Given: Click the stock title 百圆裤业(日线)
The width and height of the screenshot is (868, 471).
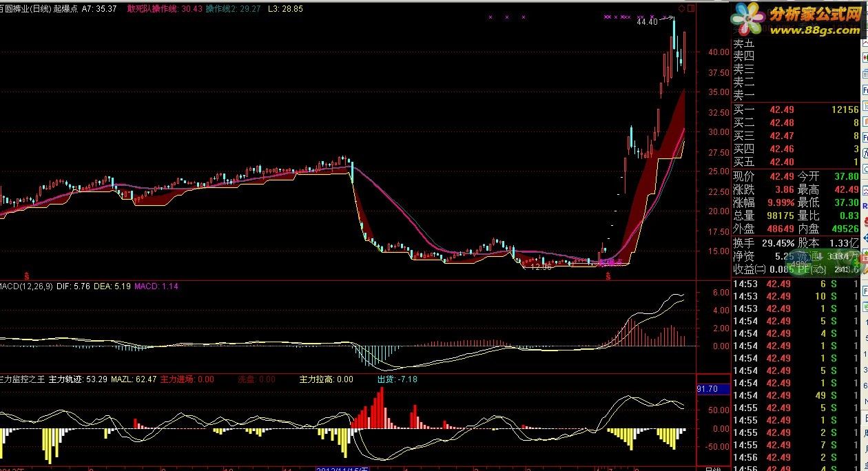Looking at the screenshot, I should (24, 9).
